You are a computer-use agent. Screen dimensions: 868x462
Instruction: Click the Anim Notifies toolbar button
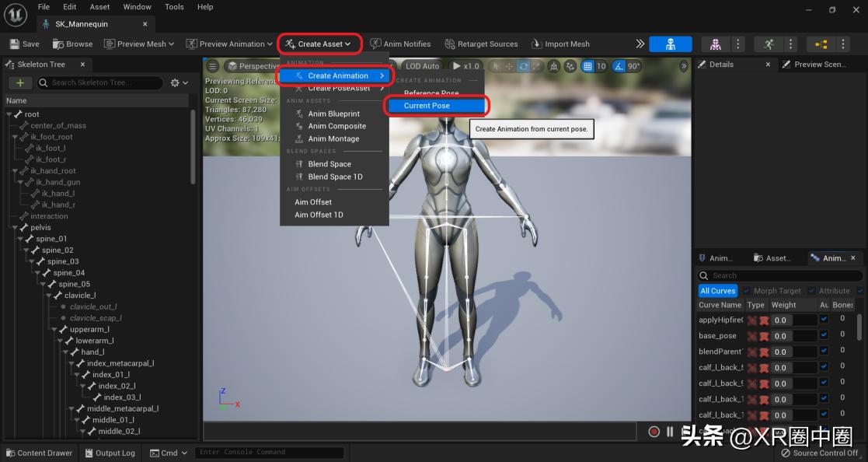point(400,44)
